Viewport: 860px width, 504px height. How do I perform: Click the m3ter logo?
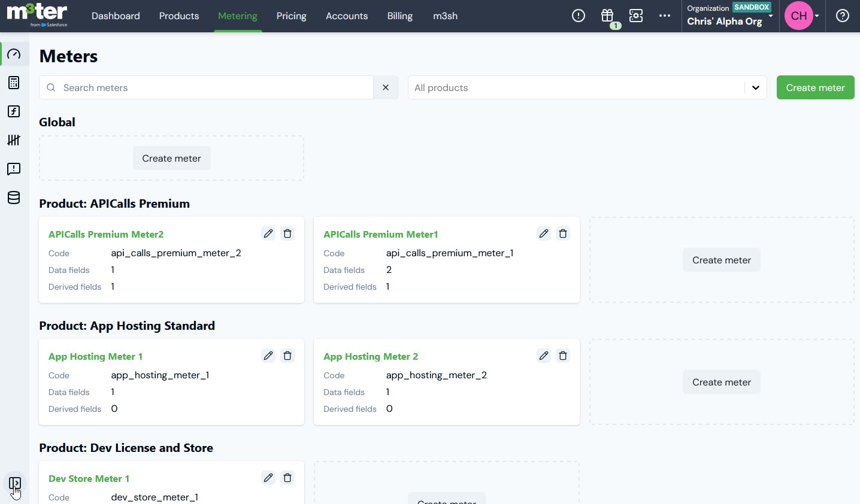tap(37, 15)
